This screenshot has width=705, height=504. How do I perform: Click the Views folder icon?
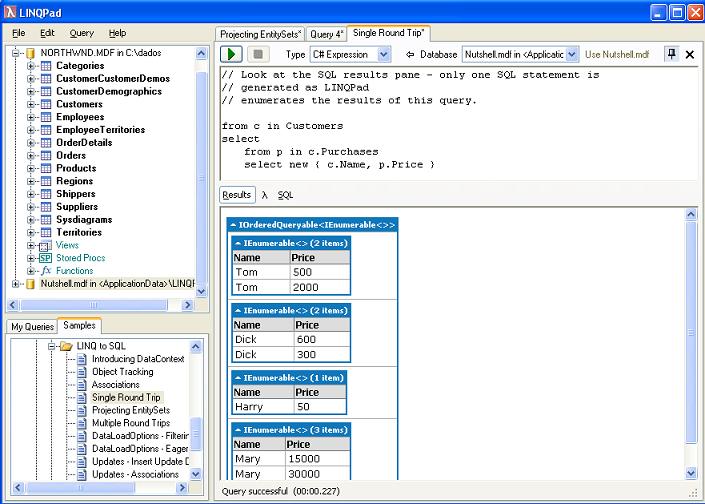(x=45, y=246)
